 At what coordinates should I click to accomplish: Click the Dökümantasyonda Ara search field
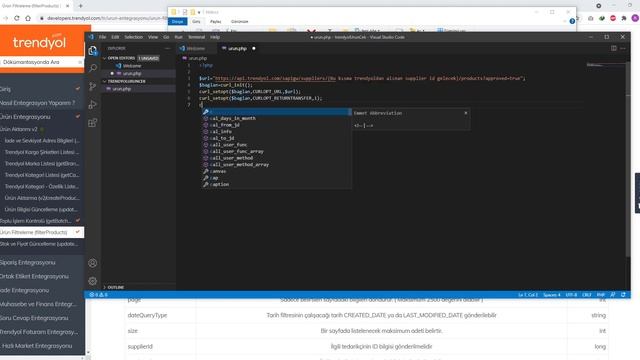[x=42, y=62]
